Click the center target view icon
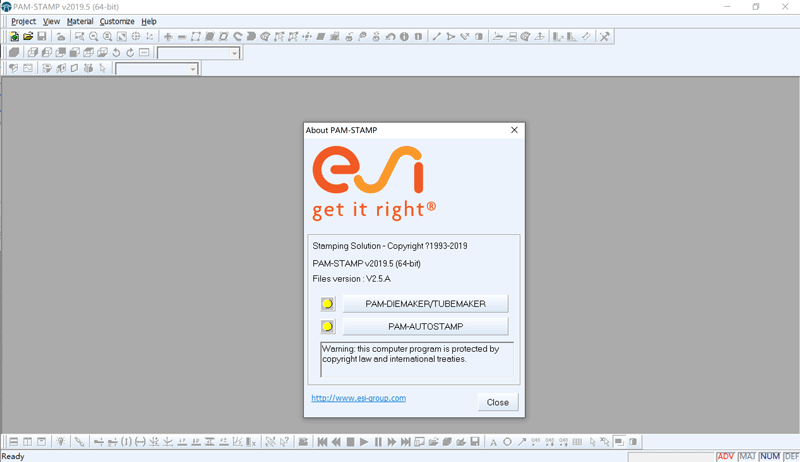800x462 pixels. 136,37
